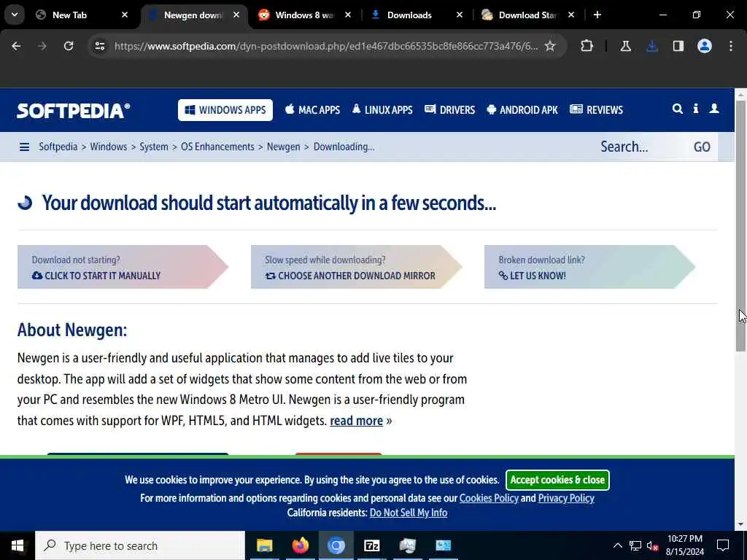Image resolution: width=747 pixels, height=560 pixels.
Task: Expand the hamburger menu in breadcrumb bar
Action: tap(24, 147)
